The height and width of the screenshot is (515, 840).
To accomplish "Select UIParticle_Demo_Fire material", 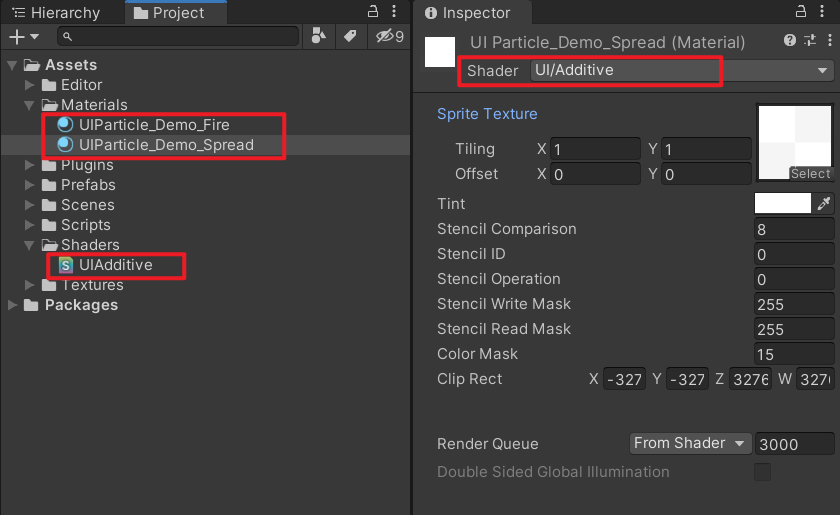I will (154, 125).
